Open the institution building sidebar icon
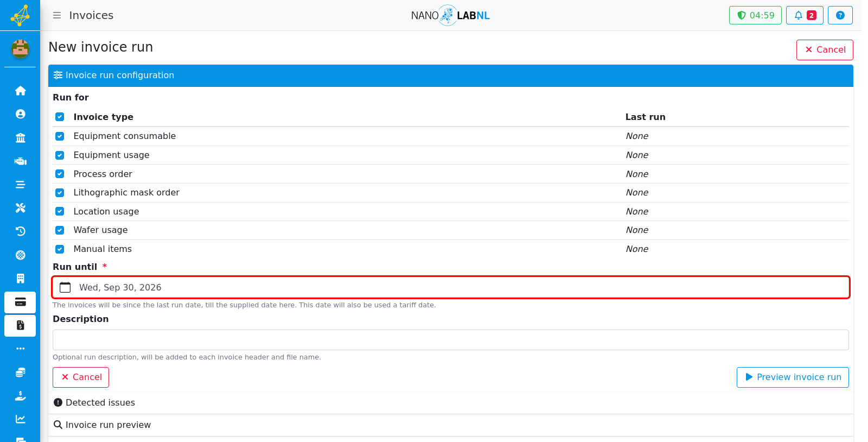 21,138
